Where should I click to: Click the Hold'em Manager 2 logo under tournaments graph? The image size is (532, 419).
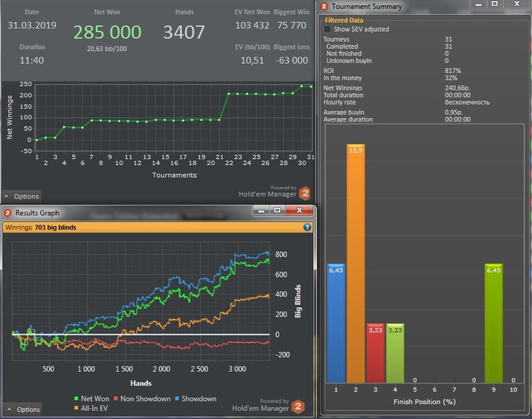coord(305,193)
